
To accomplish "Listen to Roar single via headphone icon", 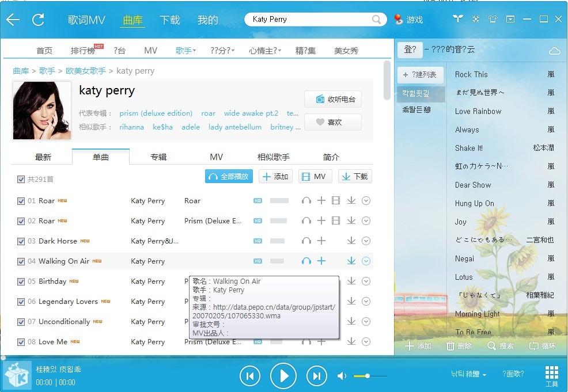I will [306, 200].
